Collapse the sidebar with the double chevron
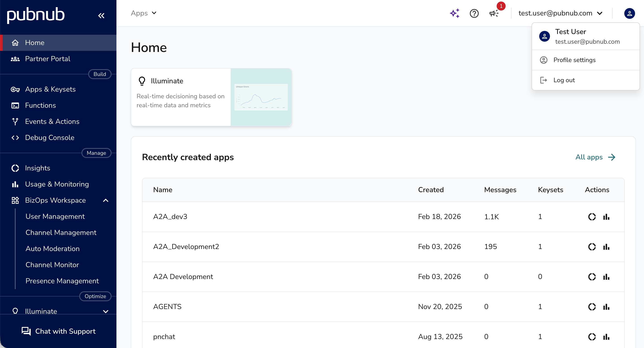 101,15
